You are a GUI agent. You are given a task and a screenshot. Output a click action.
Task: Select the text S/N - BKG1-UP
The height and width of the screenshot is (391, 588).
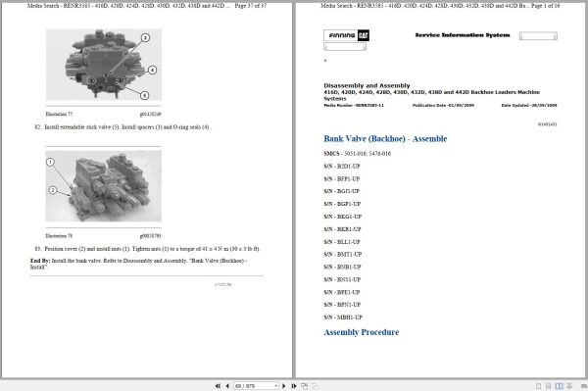point(342,217)
